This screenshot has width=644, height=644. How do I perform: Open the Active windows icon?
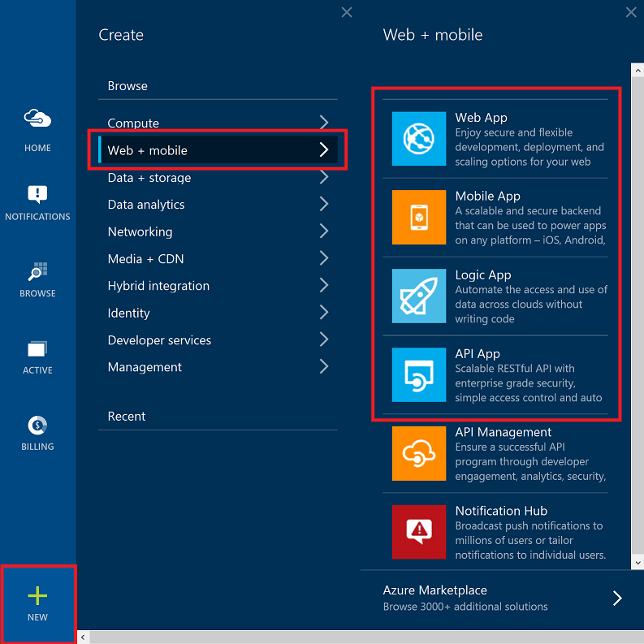pyautogui.click(x=37, y=348)
